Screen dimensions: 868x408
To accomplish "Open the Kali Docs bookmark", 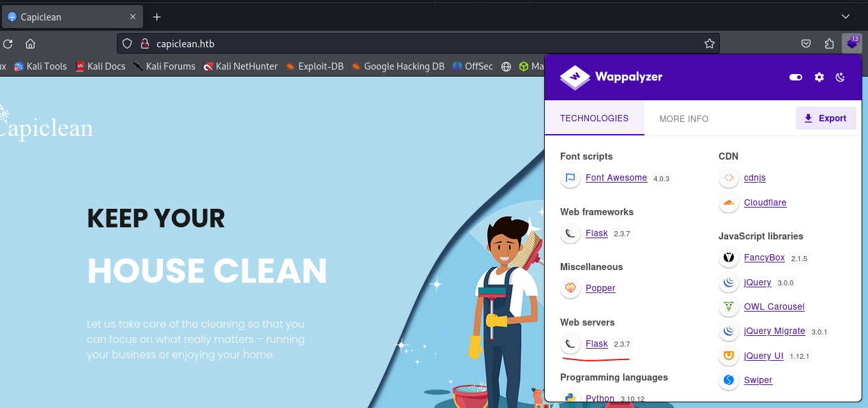I will (x=100, y=66).
